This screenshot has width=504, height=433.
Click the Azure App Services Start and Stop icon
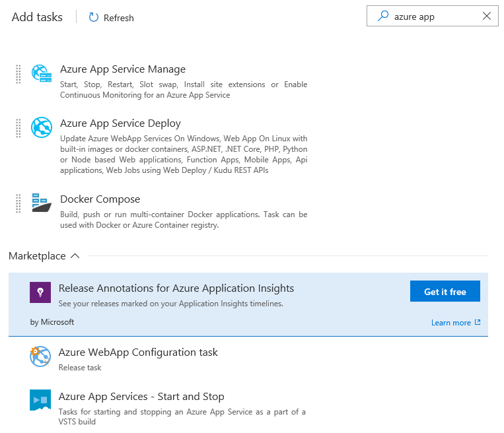pos(40,400)
